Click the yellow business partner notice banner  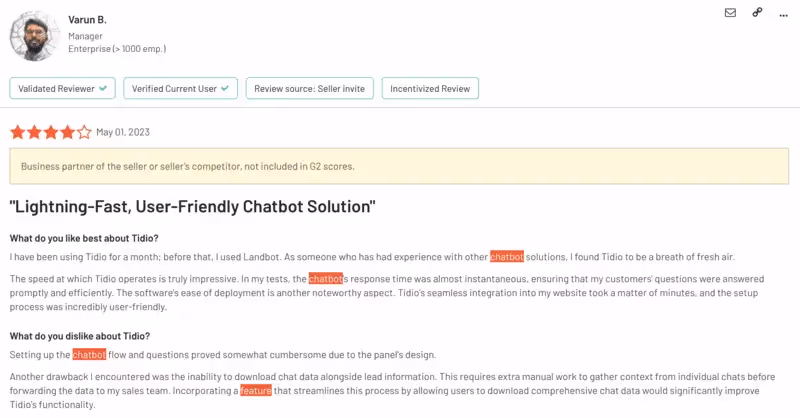399,166
